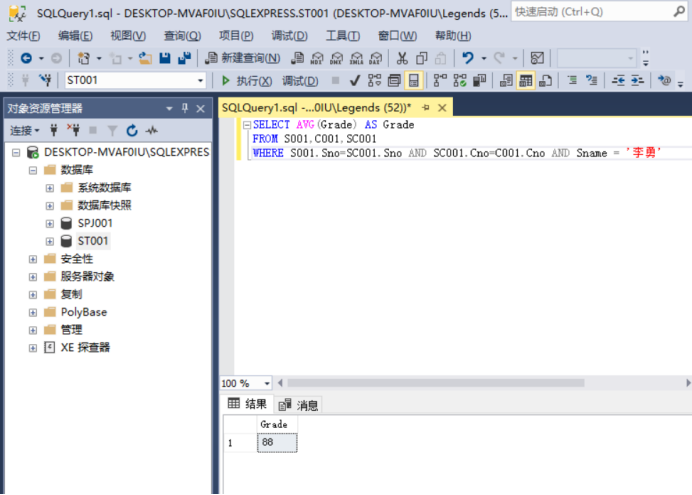
Task: Collapse the SELECT statement outline
Action: tap(247, 125)
